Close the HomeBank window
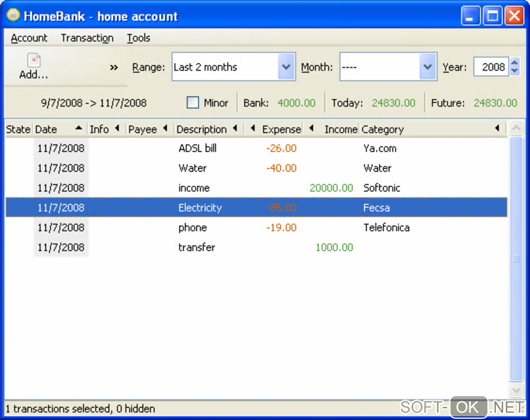 (x=514, y=16)
